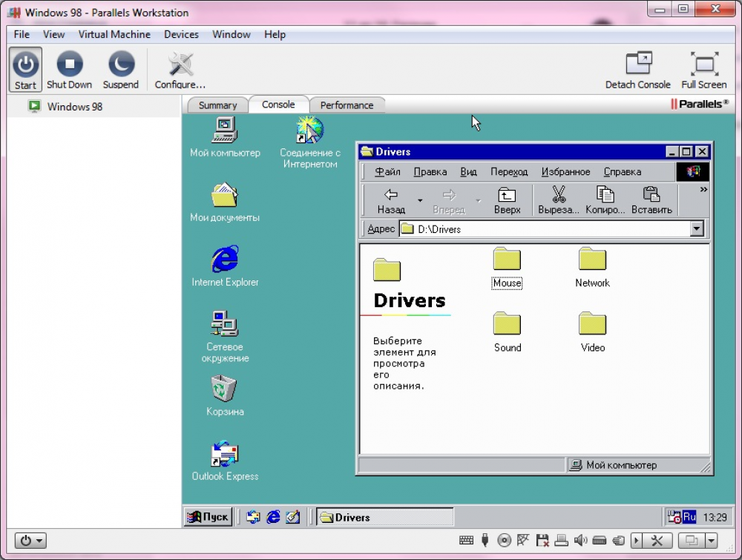The image size is (742, 560).
Task: Open the Избранное menu
Action: tap(566, 171)
